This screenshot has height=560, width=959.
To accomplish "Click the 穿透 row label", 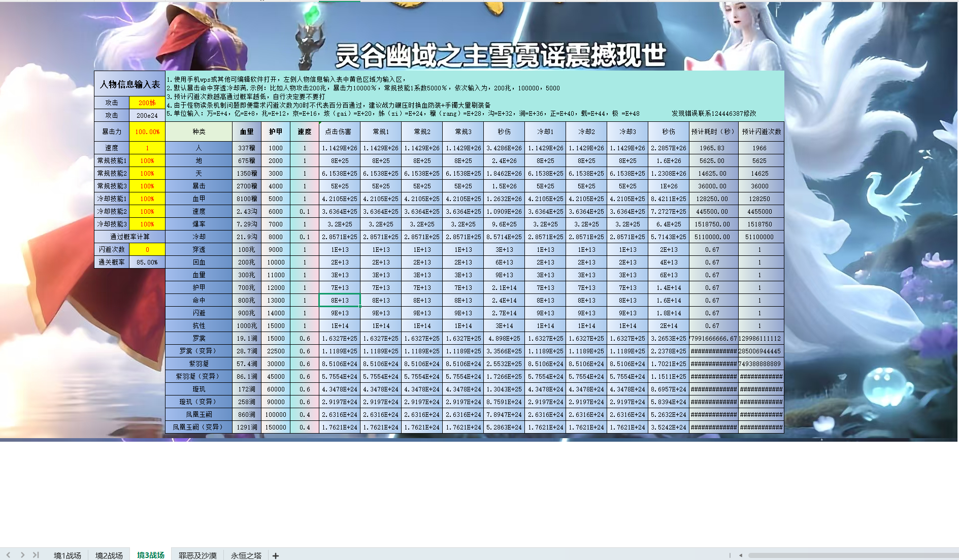I will (x=199, y=249).
